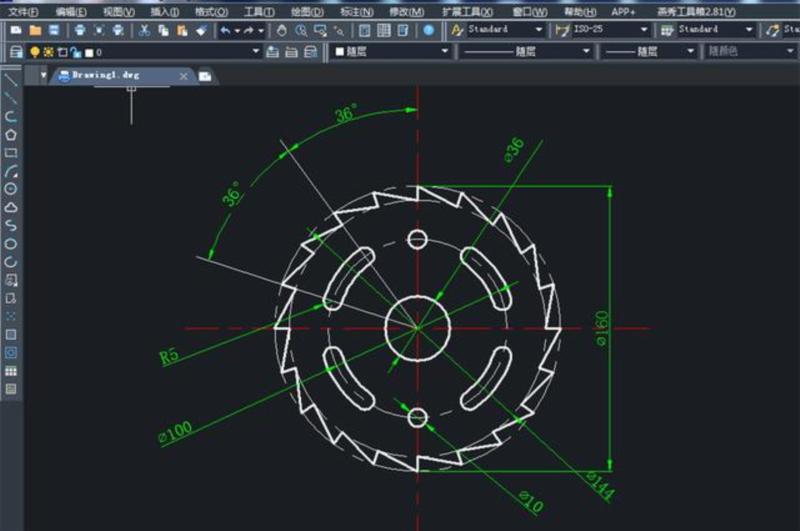
Task: Open the ISO-25 dimension style dropdown
Action: click(644, 30)
